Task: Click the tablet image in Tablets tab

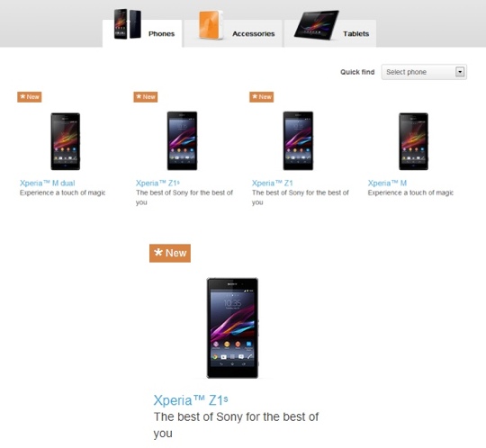Action: [x=317, y=25]
